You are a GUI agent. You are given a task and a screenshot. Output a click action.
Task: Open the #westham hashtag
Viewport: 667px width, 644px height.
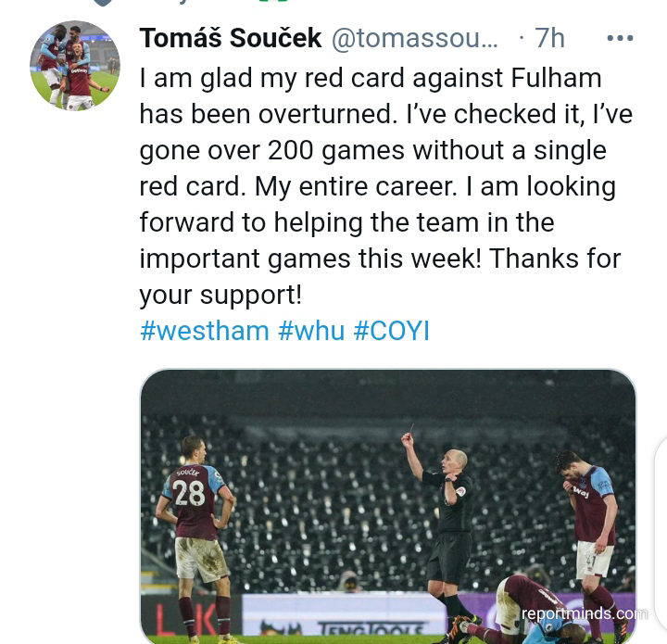(204, 331)
